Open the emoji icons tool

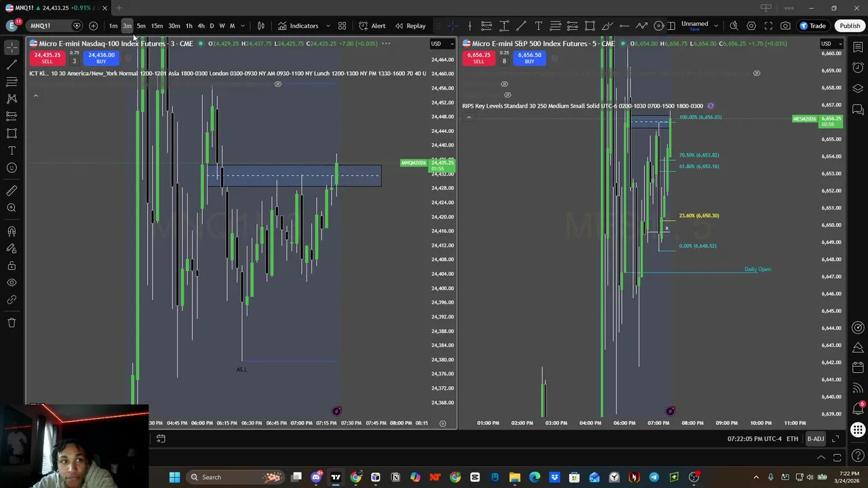click(12, 167)
